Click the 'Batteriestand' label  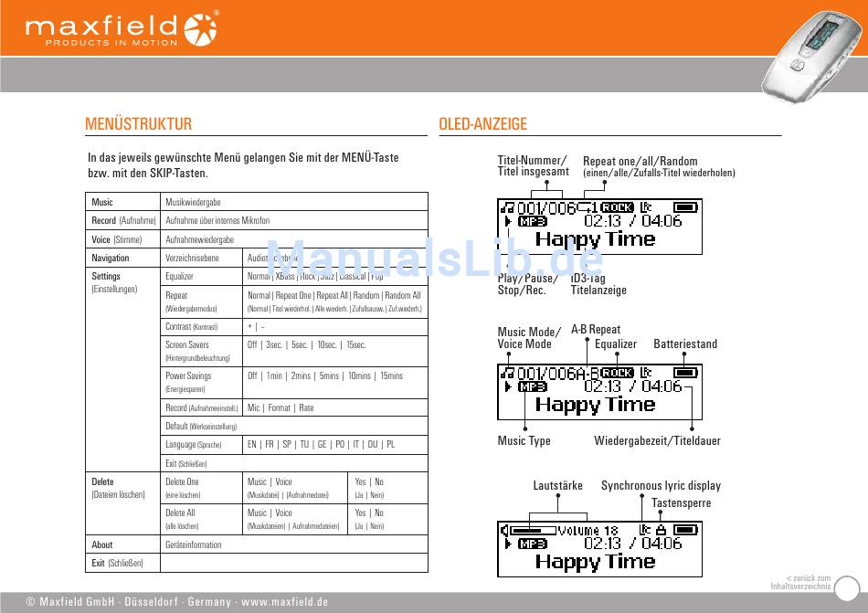(x=685, y=343)
